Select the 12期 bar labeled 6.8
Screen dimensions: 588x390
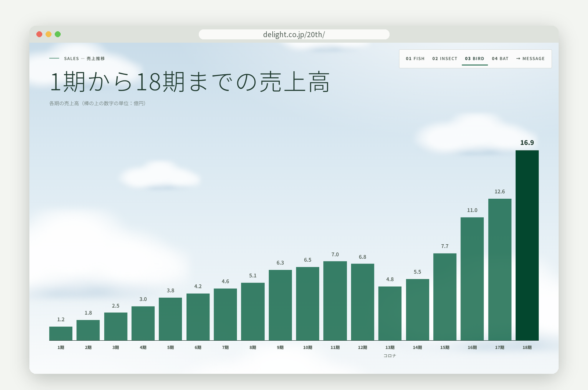point(362,302)
